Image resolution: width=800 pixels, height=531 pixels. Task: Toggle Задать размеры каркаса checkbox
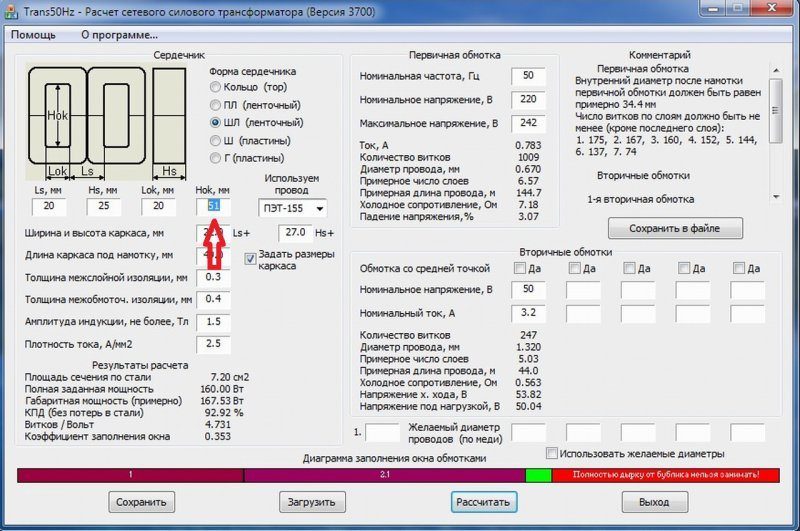[250, 259]
